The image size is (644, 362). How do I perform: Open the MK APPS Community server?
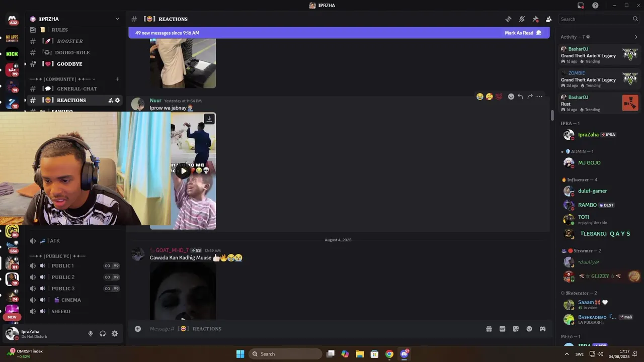[12, 38]
